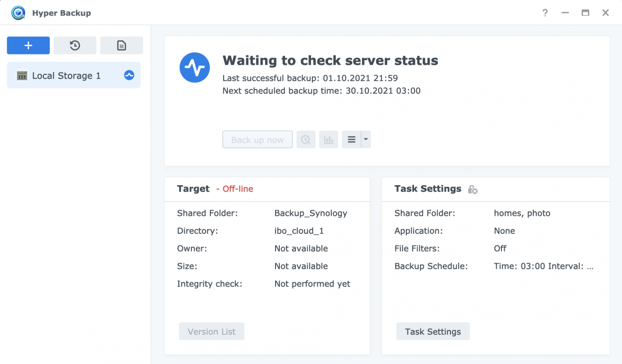
Task: View logs via the document icon
Action: [121, 45]
